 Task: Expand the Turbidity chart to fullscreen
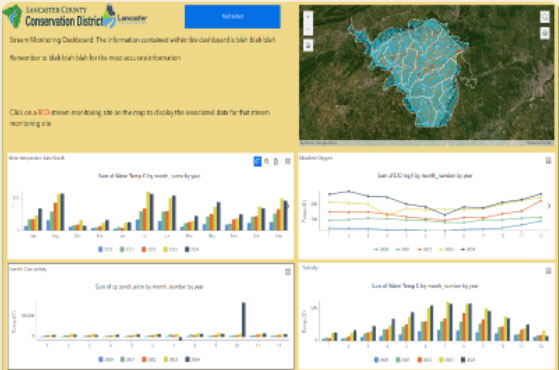[548, 271]
